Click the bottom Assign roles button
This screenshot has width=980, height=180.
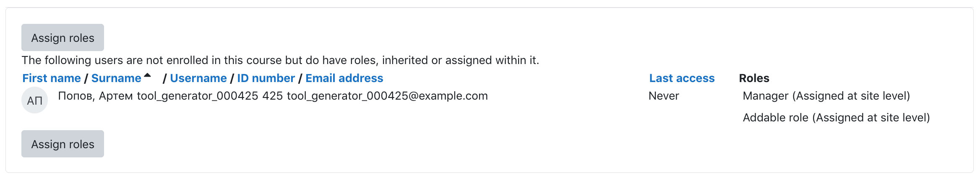(63, 144)
